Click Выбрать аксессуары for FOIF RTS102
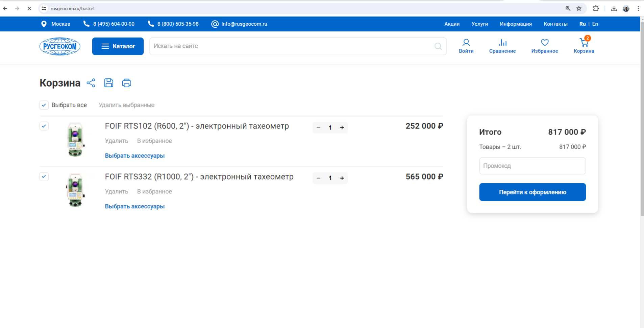The width and height of the screenshot is (644, 328). pyautogui.click(x=135, y=156)
